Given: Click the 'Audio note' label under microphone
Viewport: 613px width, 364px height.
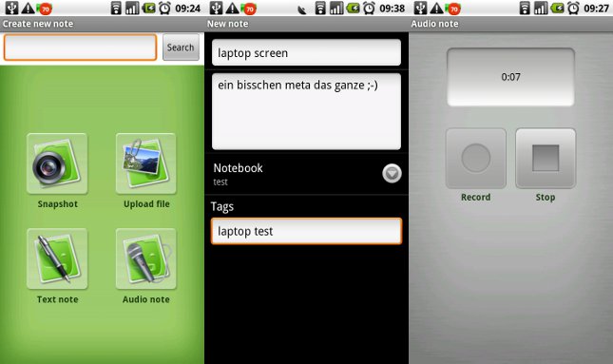Looking at the screenshot, I should point(145,299).
